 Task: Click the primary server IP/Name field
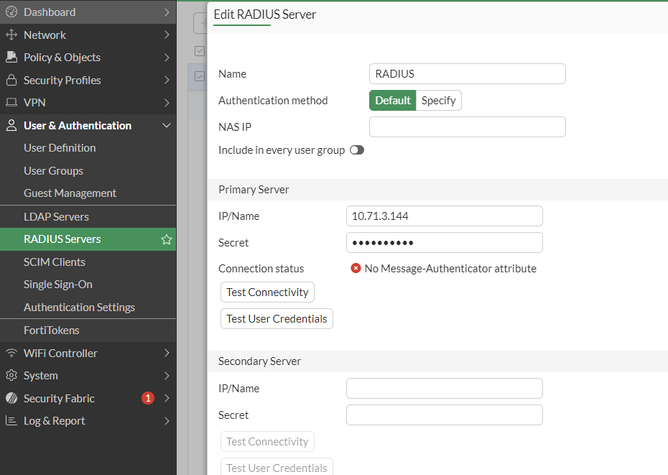(x=444, y=216)
